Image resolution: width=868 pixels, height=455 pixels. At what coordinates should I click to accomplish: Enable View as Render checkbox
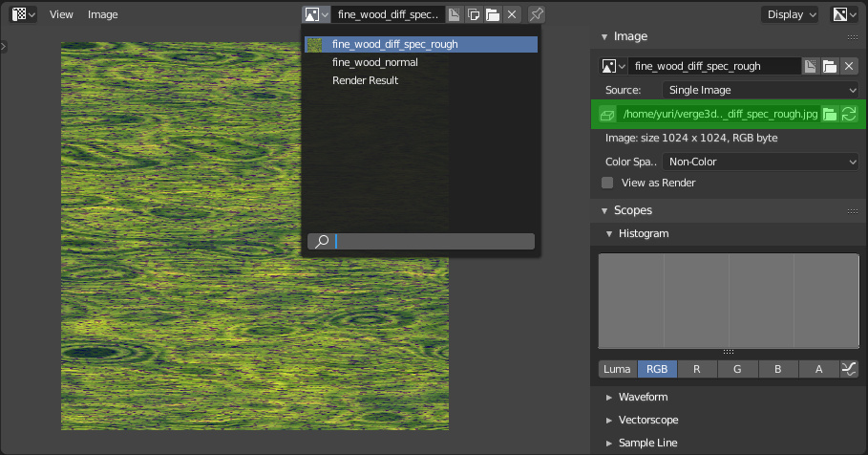tap(607, 183)
